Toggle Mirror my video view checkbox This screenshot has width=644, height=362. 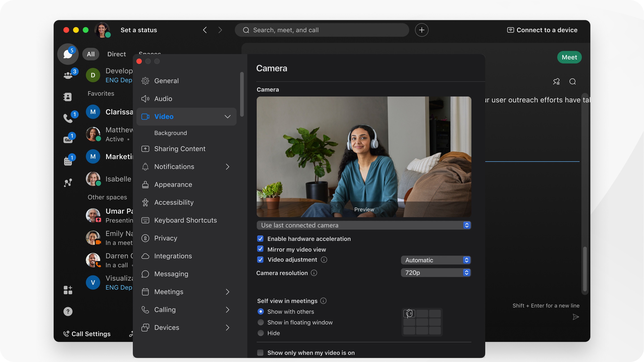(x=260, y=249)
